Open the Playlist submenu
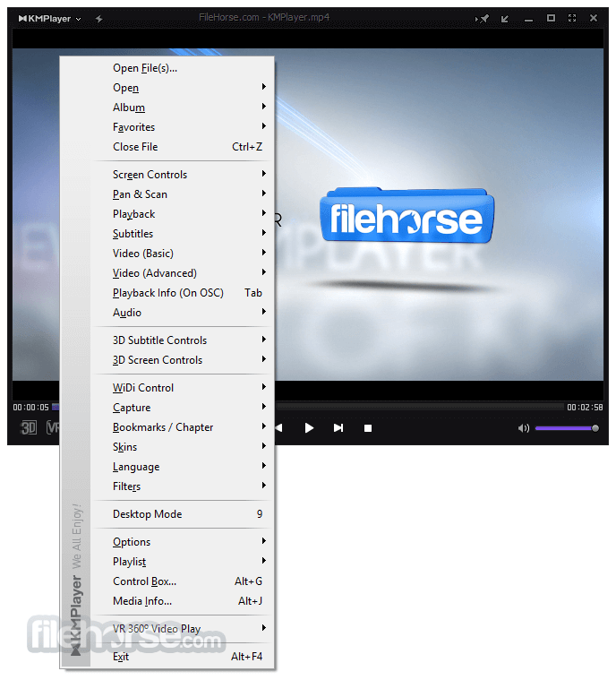The height and width of the screenshot is (680, 616). coord(183,562)
